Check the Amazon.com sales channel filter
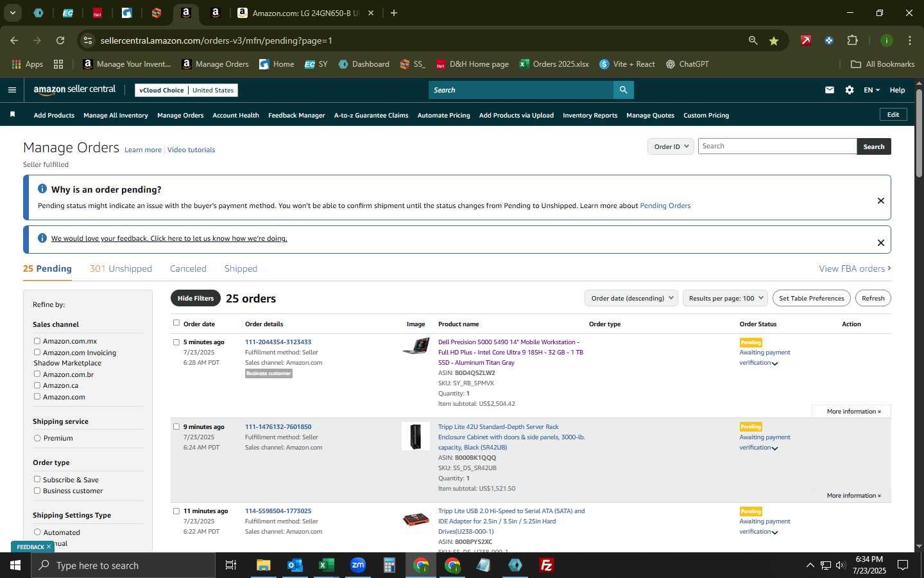Image resolution: width=924 pixels, height=578 pixels. [37, 397]
